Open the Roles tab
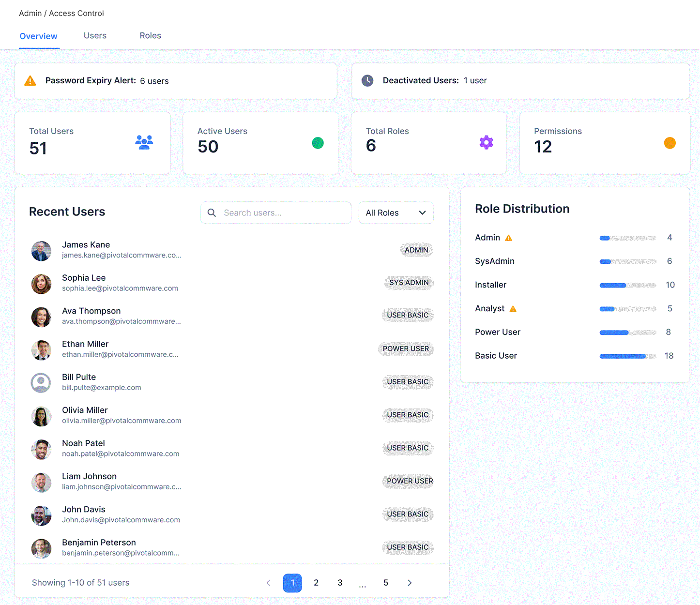 coord(151,36)
